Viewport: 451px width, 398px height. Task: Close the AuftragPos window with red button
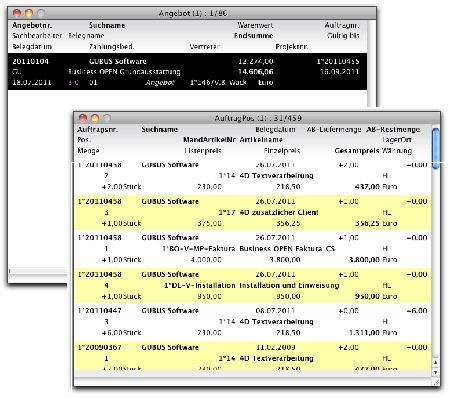[x=83, y=118]
